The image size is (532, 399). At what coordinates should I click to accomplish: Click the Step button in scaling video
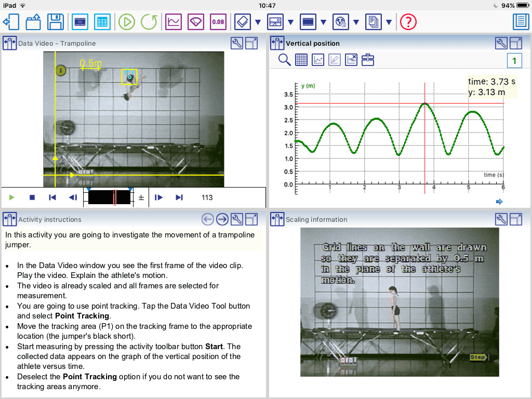tap(477, 357)
